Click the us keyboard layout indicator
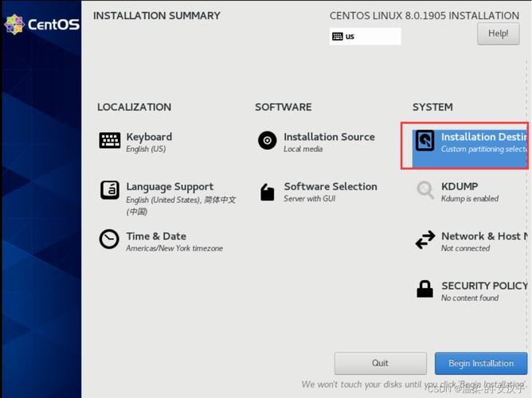Screen dimensions: 532x398 pyautogui.click(x=365, y=37)
